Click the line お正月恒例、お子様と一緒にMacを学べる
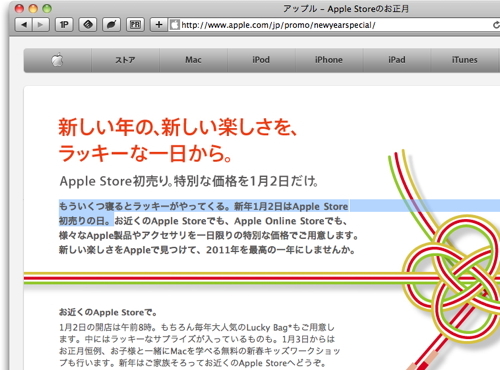 tap(199, 351)
